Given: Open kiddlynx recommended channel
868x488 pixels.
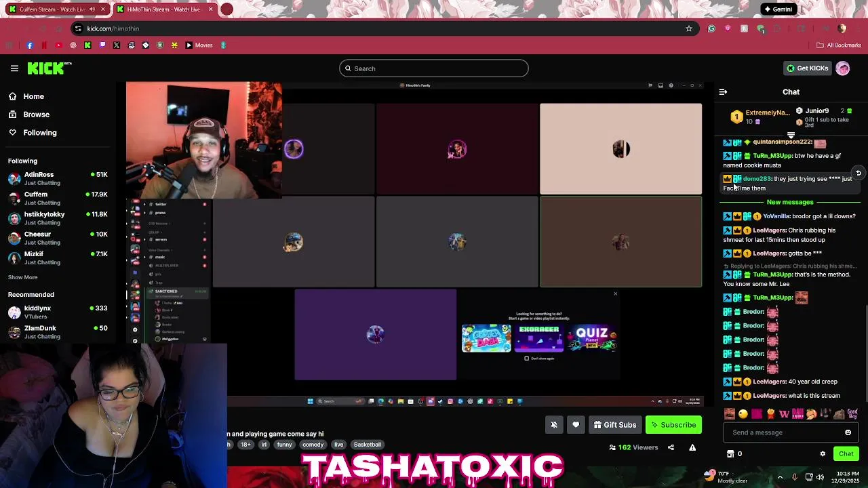Looking at the screenshot, I should (58, 312).
